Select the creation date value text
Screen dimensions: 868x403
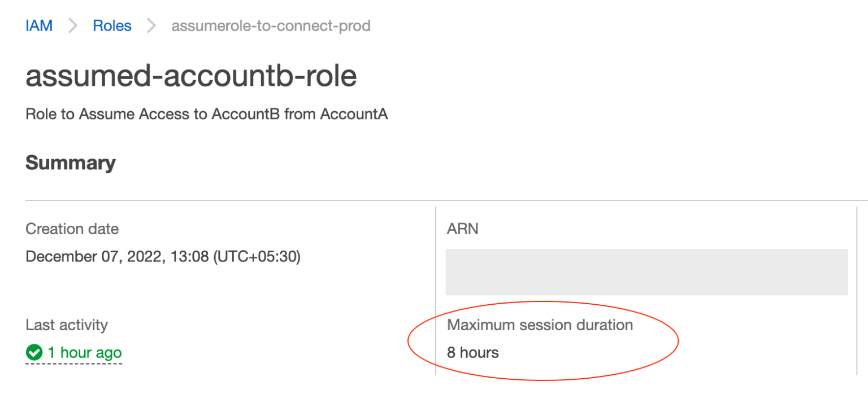pos(163,256)
